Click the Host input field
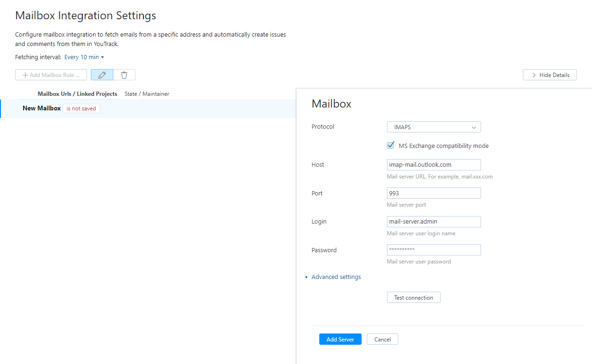 tap(434, 164)
